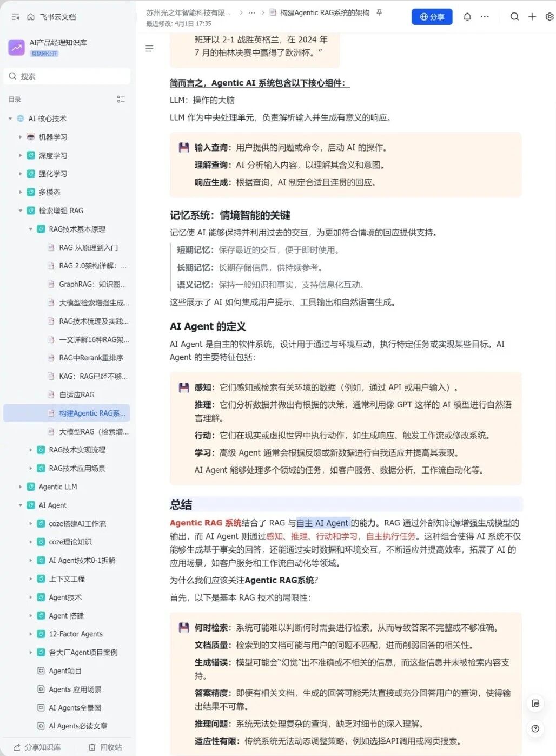Image resolution: width=556 pixels, height=756 pixels.
Task: Open coze搭建AI工作流 item
Action: [77, 523]
